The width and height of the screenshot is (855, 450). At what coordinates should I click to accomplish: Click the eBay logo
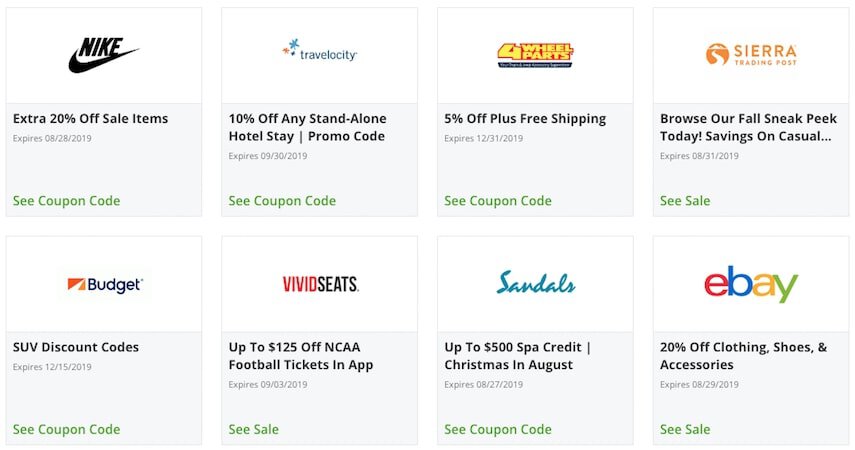[x=751, y=284]
